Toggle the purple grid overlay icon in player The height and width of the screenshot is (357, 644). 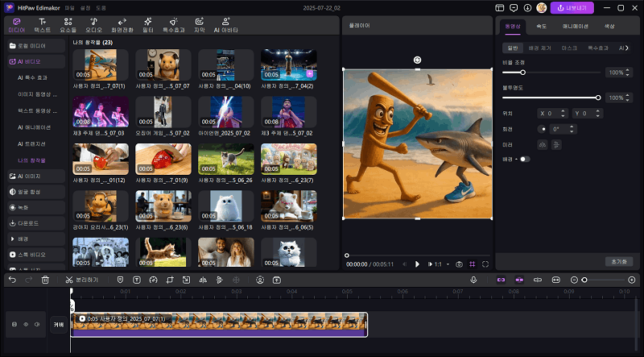pos(473,264)
